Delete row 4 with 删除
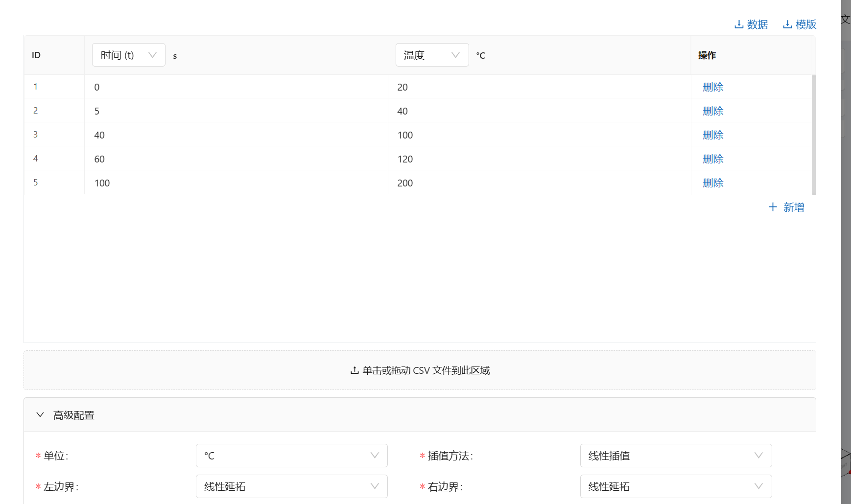851x504 pixels. point(713,159)
